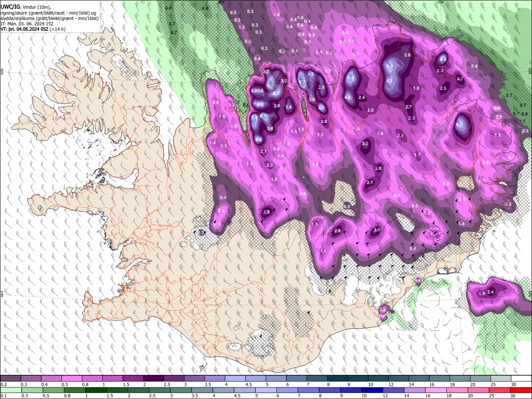The image size is (532, 399).
Task: Click the '4.6' precipitation value on the map
Action: coord(259,140)
